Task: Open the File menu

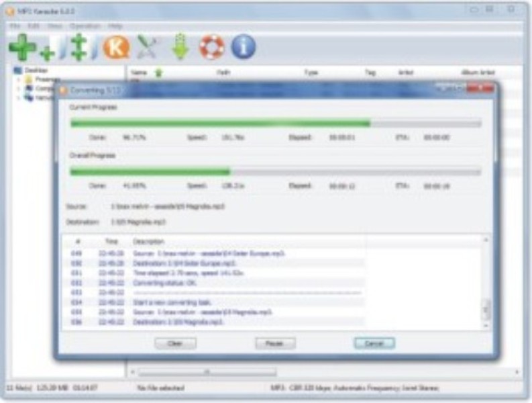Action: (15, 26)
